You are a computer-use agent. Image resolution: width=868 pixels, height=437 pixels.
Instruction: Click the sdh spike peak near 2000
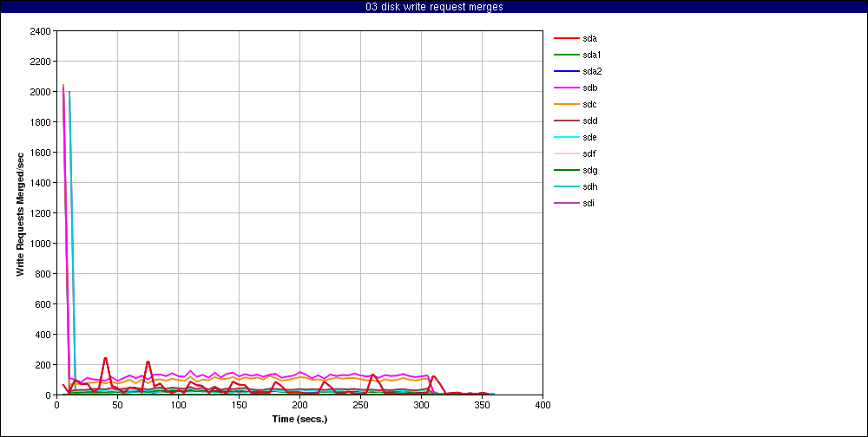click(69, 93)
